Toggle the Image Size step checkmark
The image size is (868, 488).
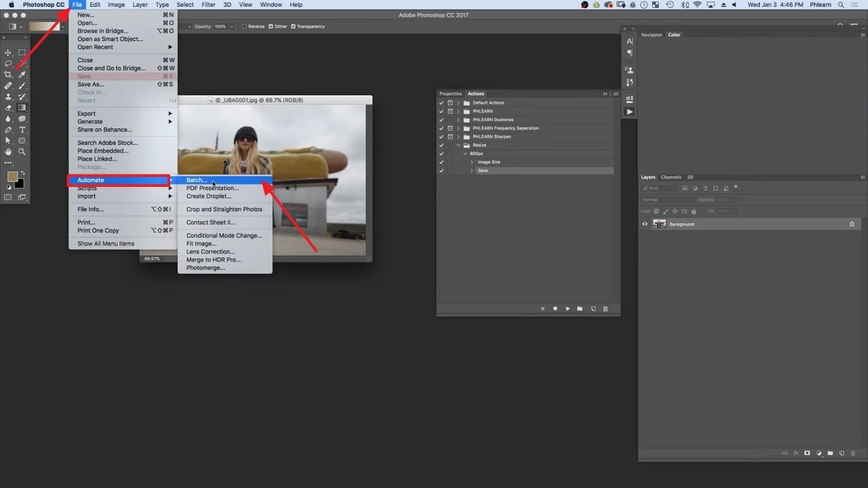[441, 162]
